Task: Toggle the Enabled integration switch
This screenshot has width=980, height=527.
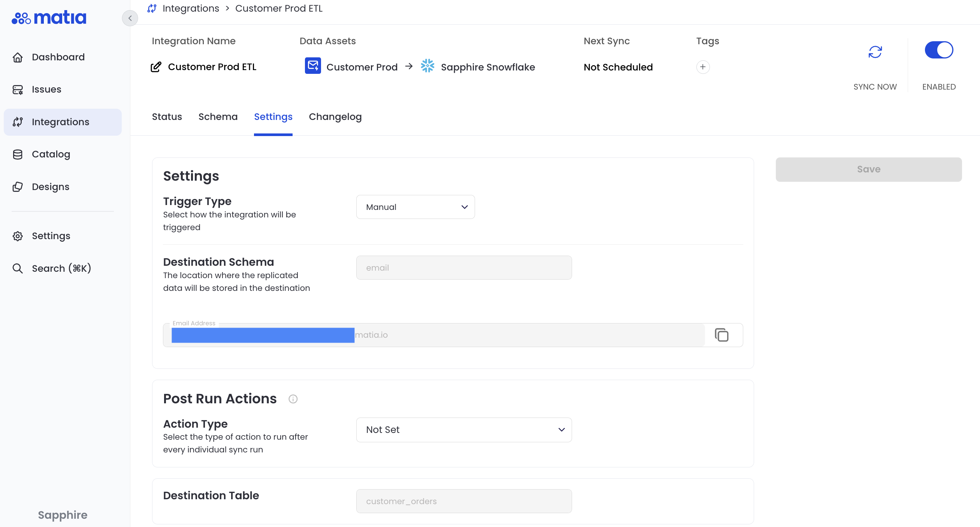Action: [x=938, y=50]
